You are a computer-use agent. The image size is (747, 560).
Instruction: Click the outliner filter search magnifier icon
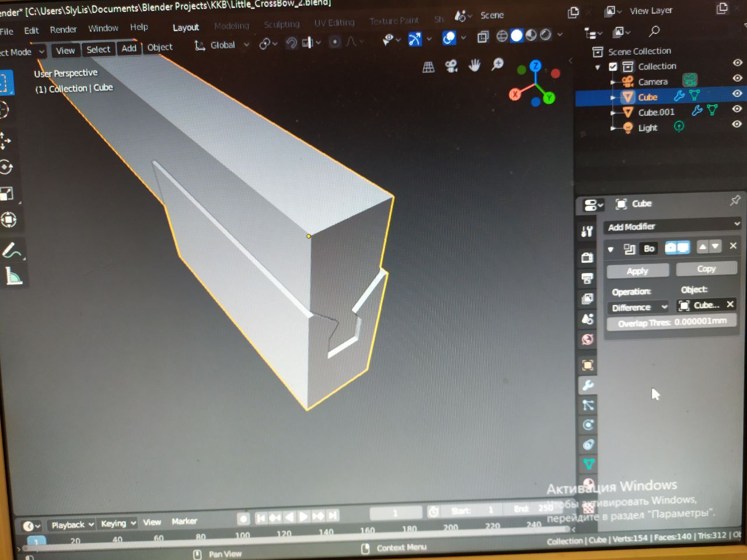click(x=654, y=31)
